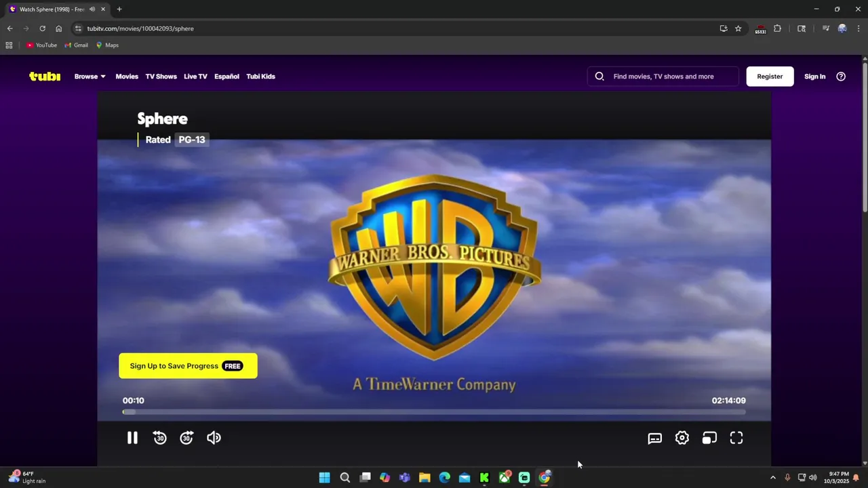Expand the Browse dropdown menu
Image resolution: width=868 pixels, height=488 pixels.
click(90, 77)
